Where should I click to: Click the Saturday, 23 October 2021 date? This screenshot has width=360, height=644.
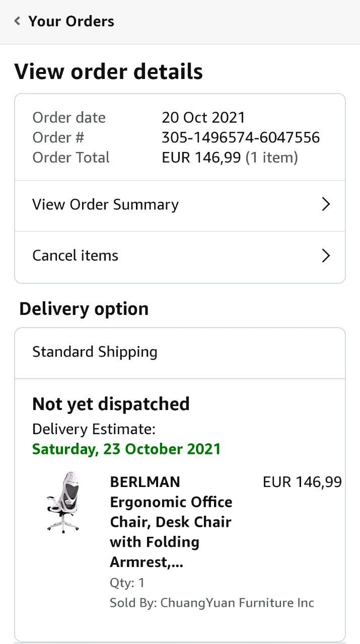tap(126, 449)
